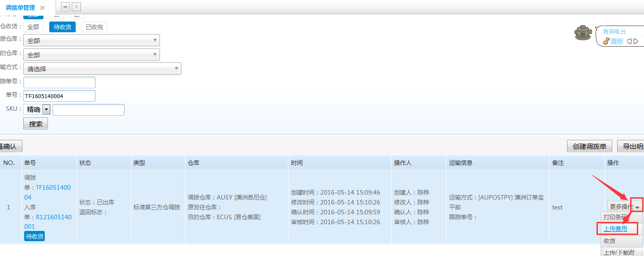This screenshot has height=256, width=644.
Task: Click the 运输方式 [AUPOSTPY] text
Action: click(496, 202)
